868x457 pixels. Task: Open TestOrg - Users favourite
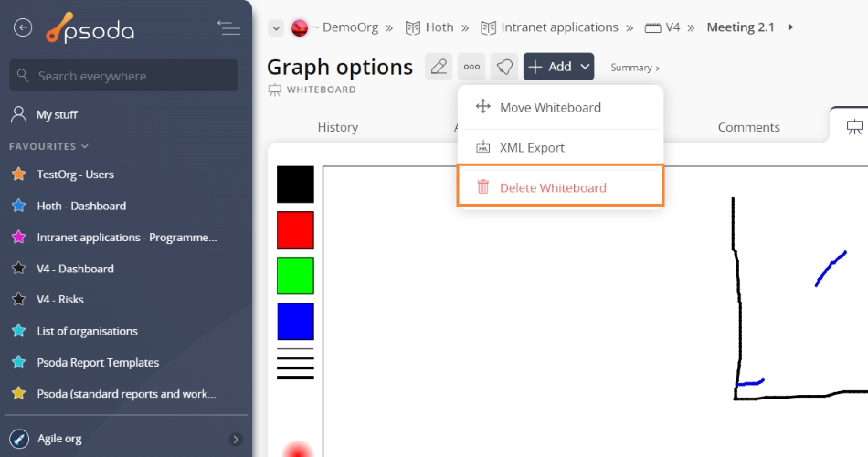click(75, 174)
